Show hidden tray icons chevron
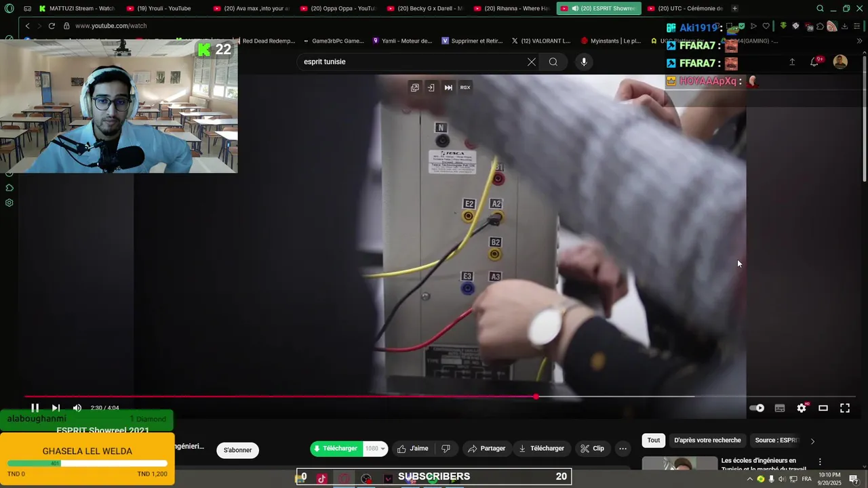Image resolution: width=868 pixels, height=488 pixels. point(749,479)
